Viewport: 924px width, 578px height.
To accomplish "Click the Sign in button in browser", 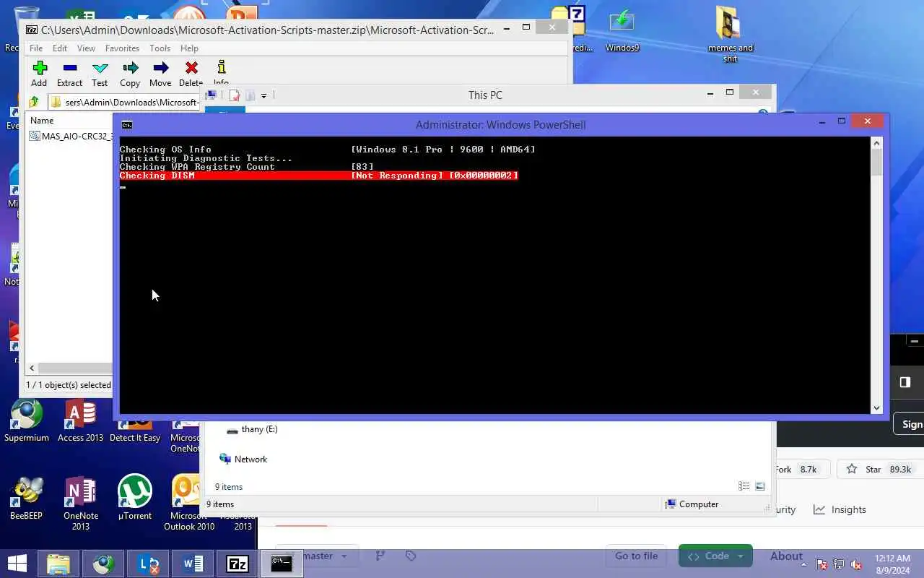I will click(x=910, y=424).
